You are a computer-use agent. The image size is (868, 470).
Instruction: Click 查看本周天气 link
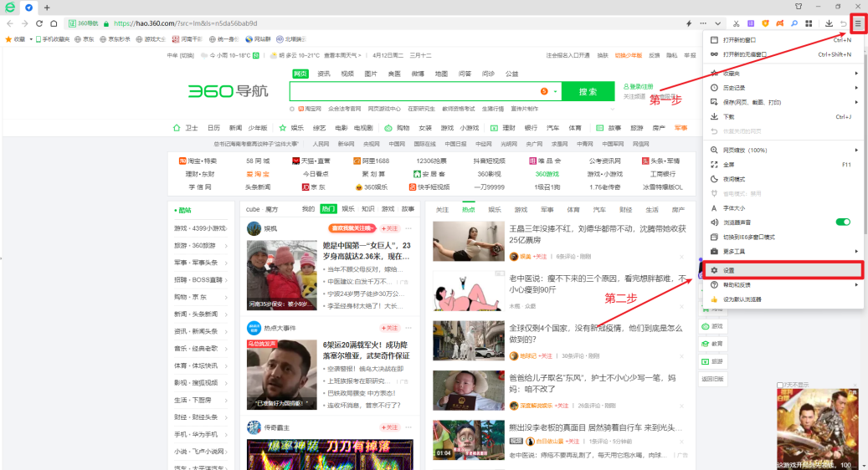[342, 55]
